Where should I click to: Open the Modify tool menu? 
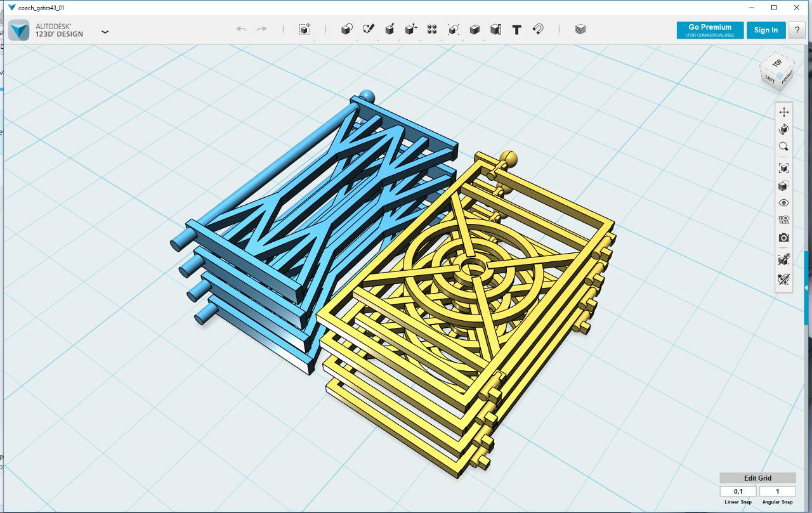pyautogui.click(x=411, y=29)
